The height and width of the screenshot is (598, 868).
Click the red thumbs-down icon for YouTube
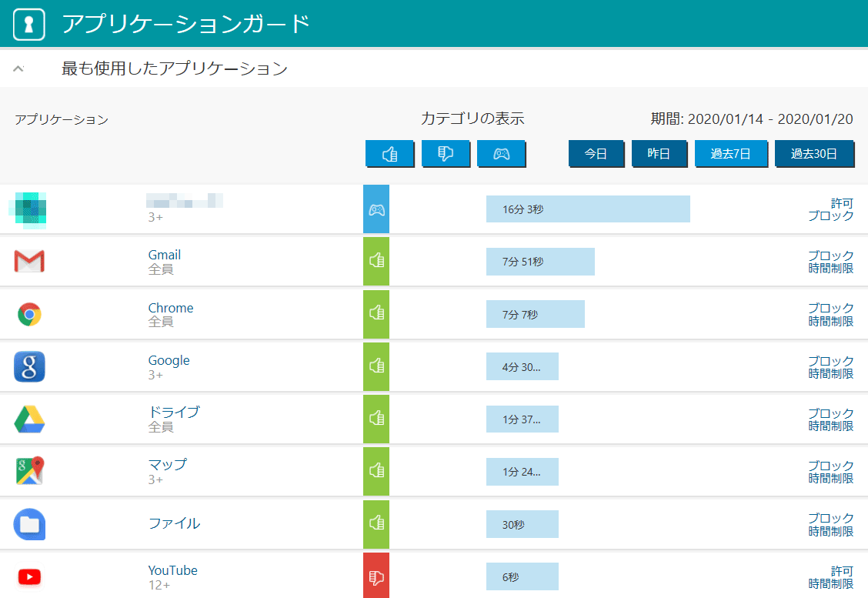376,576
